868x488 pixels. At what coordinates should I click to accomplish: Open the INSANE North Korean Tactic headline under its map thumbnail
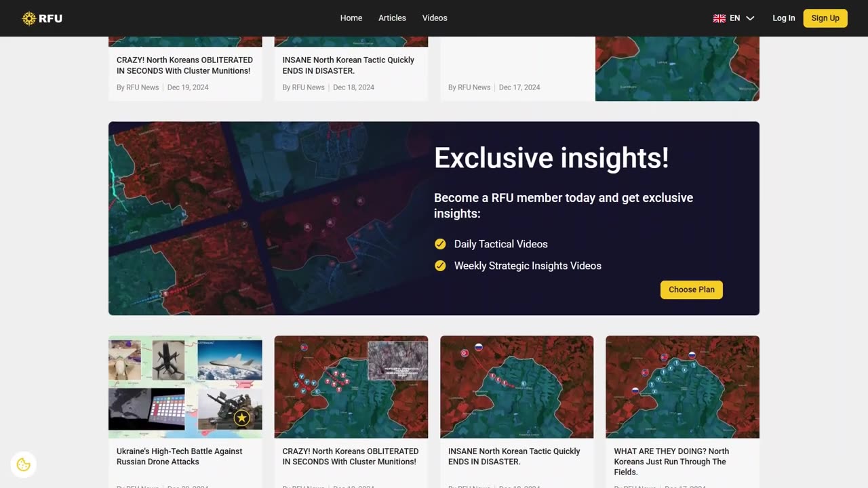pos(514,456)
